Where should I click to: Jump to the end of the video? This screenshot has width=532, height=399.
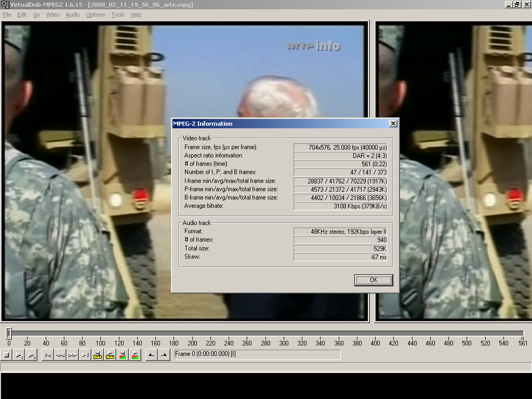pyautogui.click(x=85, y=355)
